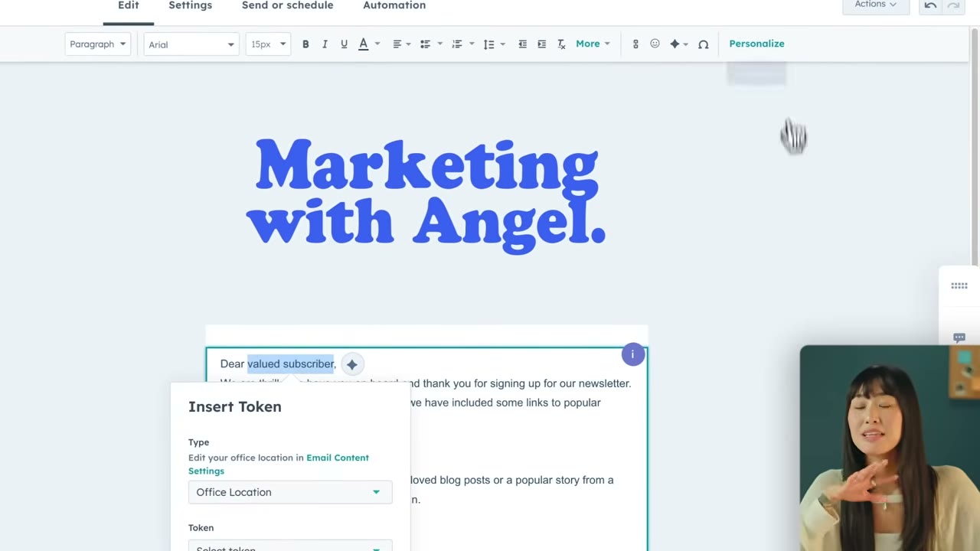Click the vertical page scrollbar
The image size is (980, 551).
tap(975, 145)
